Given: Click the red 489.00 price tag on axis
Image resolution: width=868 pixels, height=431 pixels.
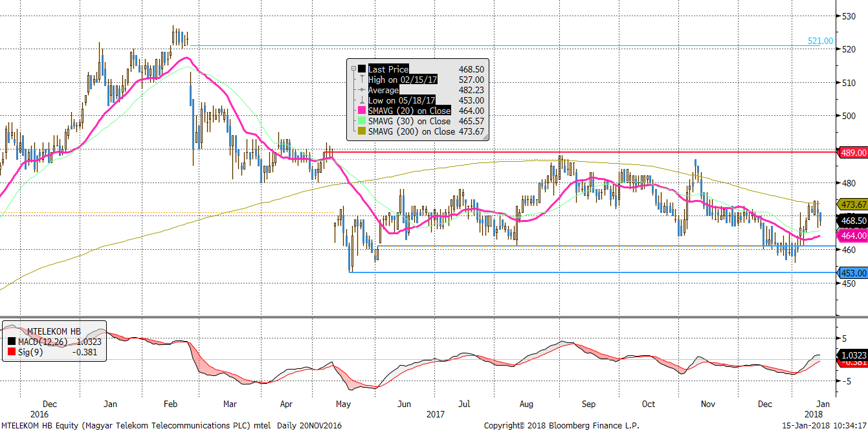Looking at the screenshot, I should click(852, 153).
